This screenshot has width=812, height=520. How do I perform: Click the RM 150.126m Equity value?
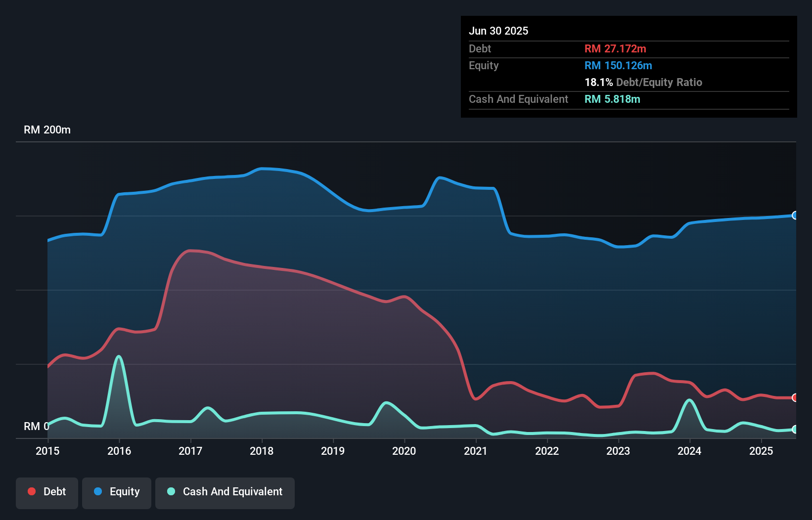tap(618, 65)
